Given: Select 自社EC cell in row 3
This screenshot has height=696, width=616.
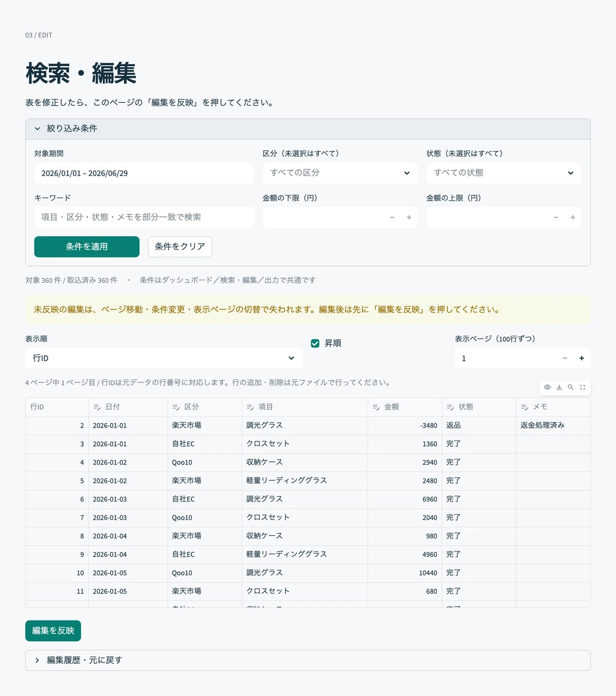Looking at the screenshot, I should click(x=205, y=444).
